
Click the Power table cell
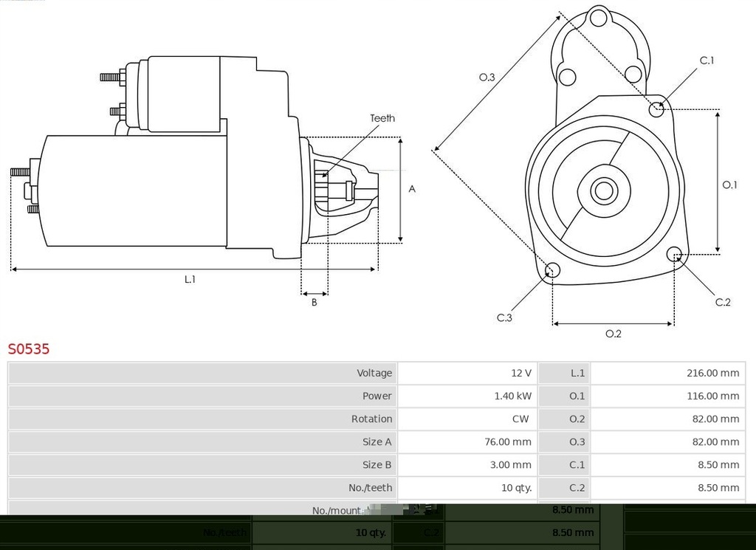pyautogui.click(x=202, y=396)
